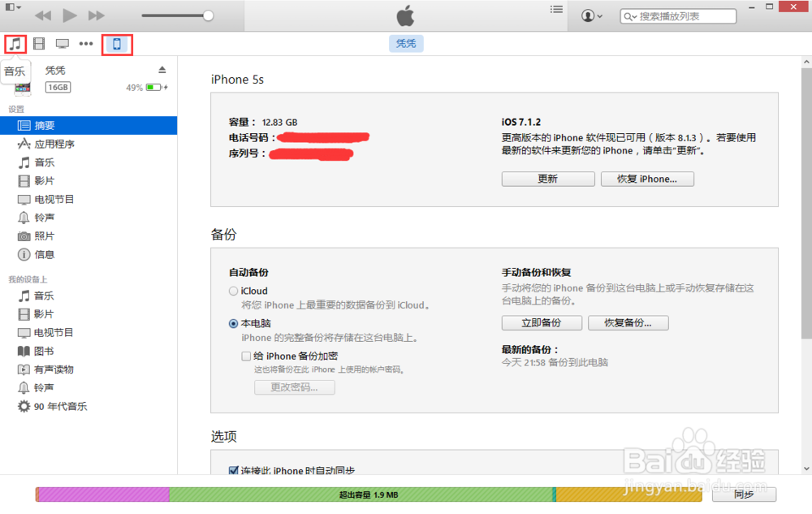Eject the device with the eject icon
812x514 pixels.
[x=162, y=70]
